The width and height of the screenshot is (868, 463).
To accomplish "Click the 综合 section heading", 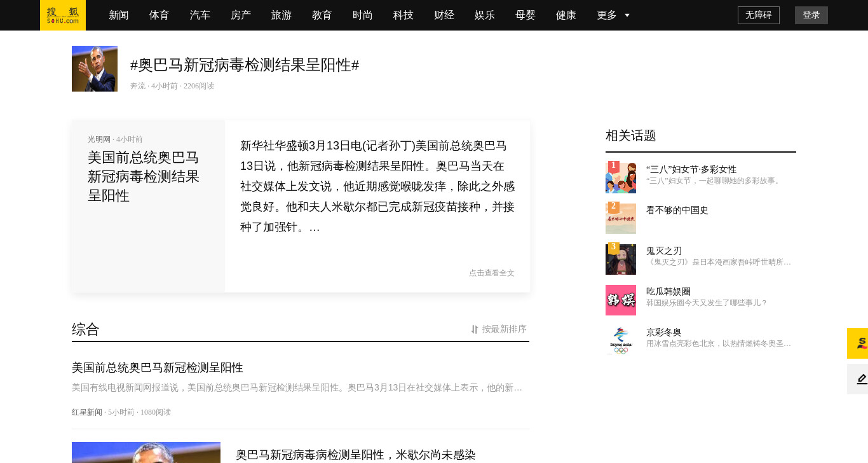I will tap(86, 329).
